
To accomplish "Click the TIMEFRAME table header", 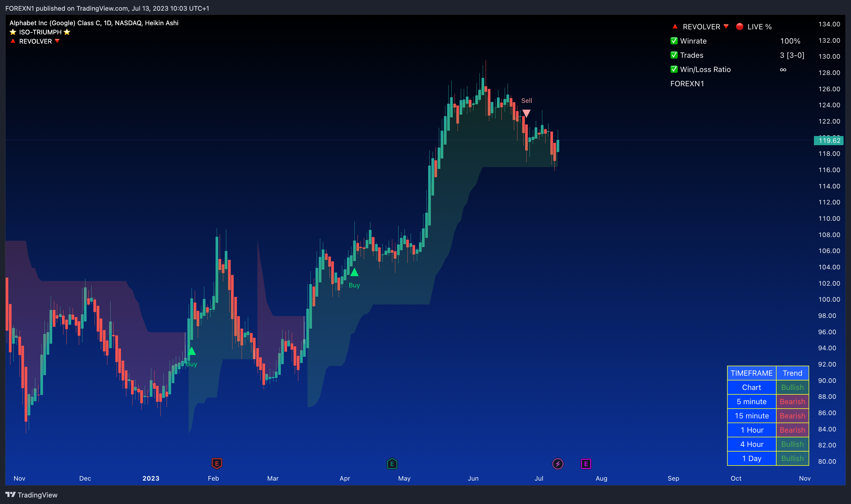I will coord(751,373).
